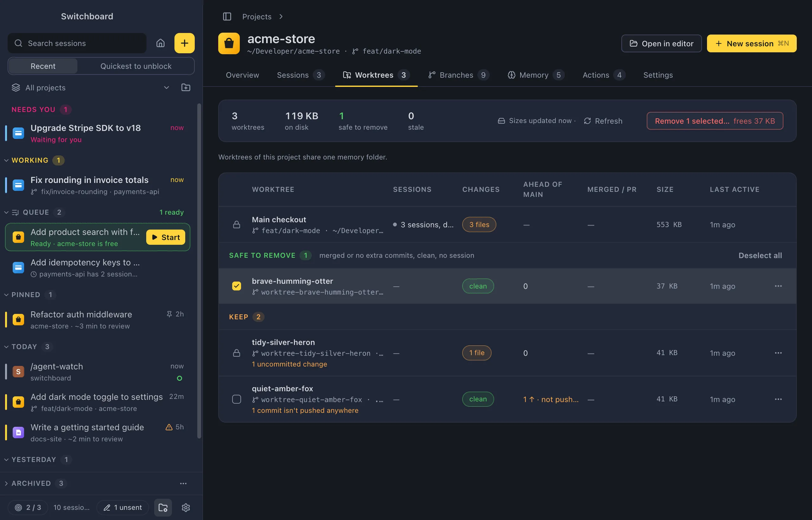Check the quiet-amber-fox worktree checkbox
This screenshot has width=812, height=520.
pyautogui.click(x=236, y=399)
